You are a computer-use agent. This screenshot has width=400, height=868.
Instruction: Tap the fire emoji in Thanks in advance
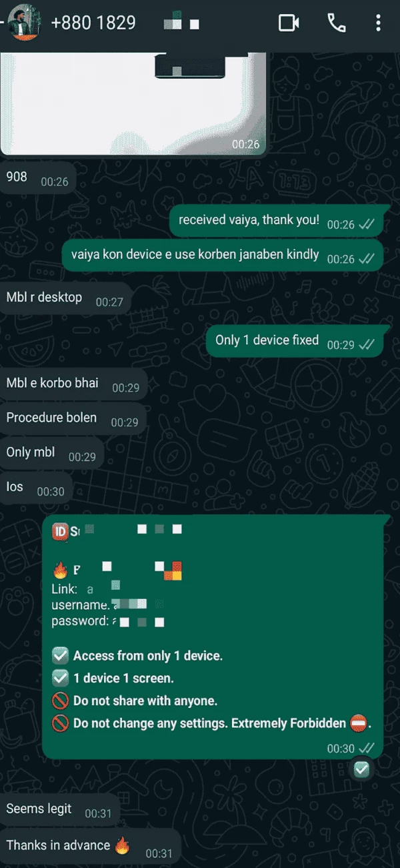122,845
